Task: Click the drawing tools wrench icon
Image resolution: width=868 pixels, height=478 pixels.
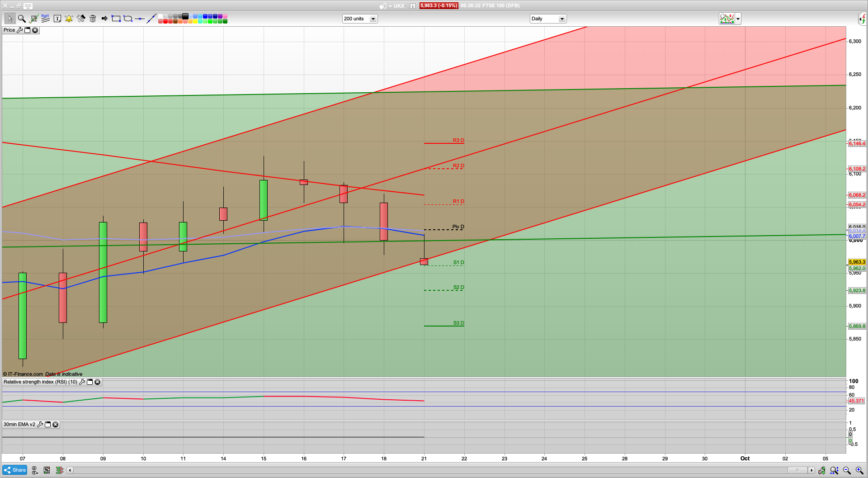Action: pyautogui.click(x=81, y=19)
